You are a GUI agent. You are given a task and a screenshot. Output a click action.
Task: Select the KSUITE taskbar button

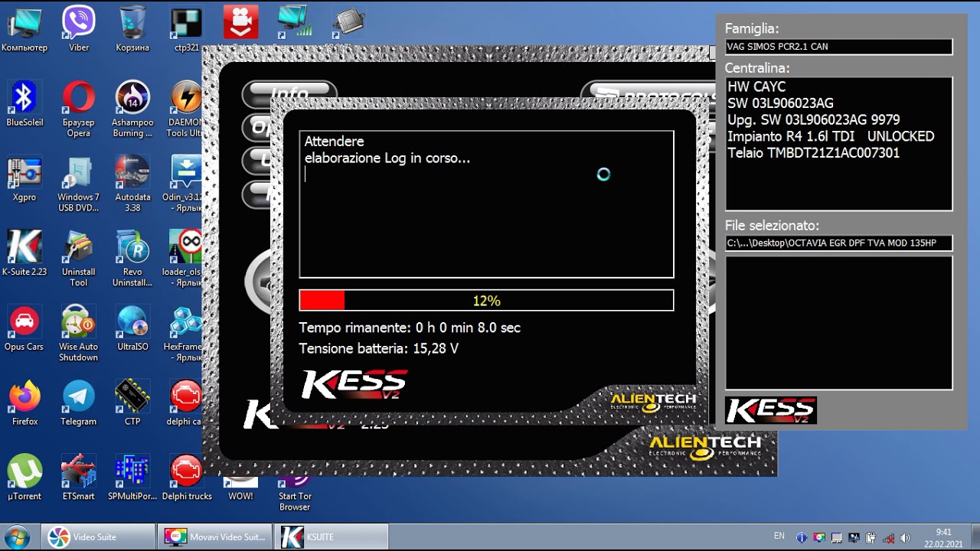coord(332,537)
